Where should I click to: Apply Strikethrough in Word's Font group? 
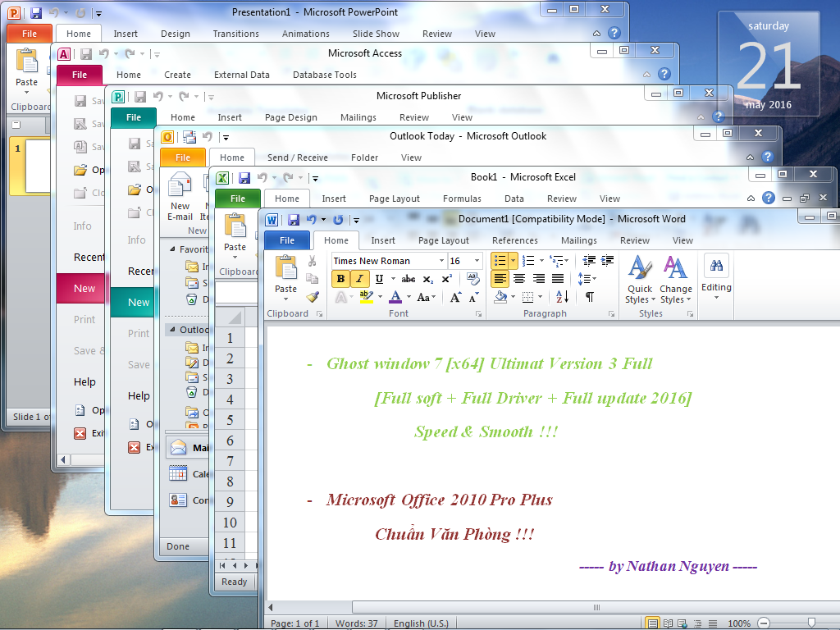[409, 279]
